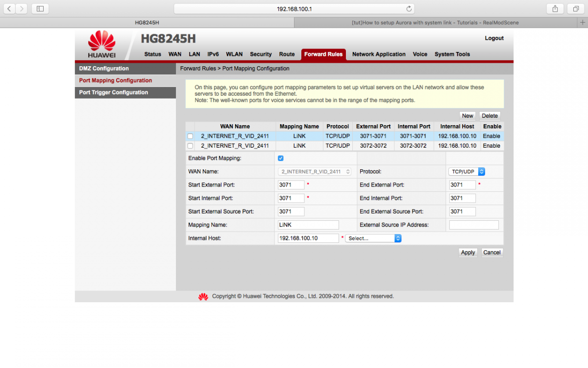Screen dimensions: 588x368
Task: Click the Start External Source Port field
Action: [291, 211]
